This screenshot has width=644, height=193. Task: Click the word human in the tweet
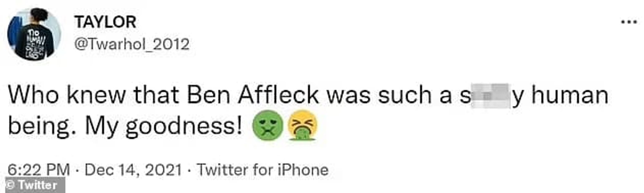tap(569, 96)
